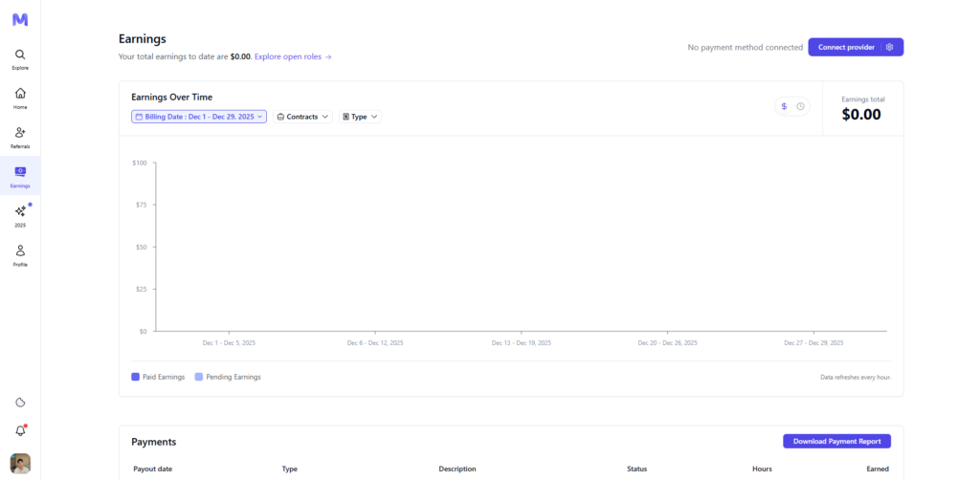The height and width of the screenshot is (480, 980).
Task: Click the user avatar thumbnail
Action: [x=20, y=464]
